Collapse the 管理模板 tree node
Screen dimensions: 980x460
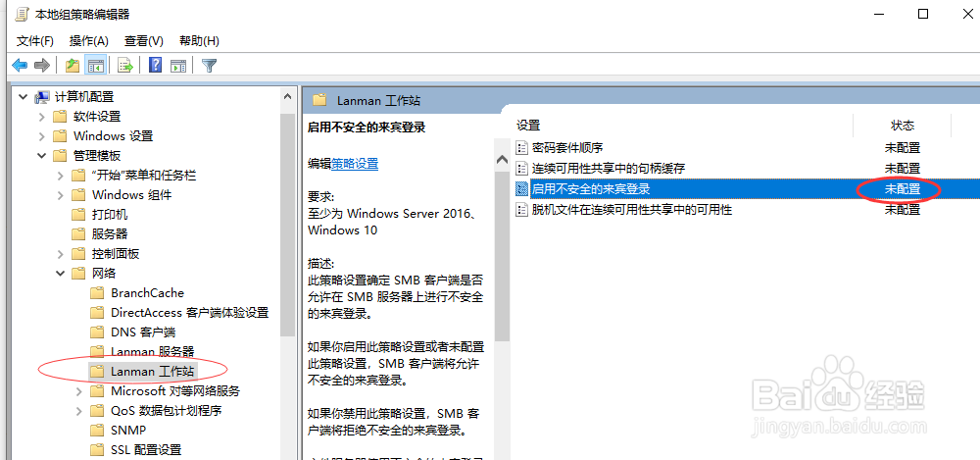tap(41, 156)
